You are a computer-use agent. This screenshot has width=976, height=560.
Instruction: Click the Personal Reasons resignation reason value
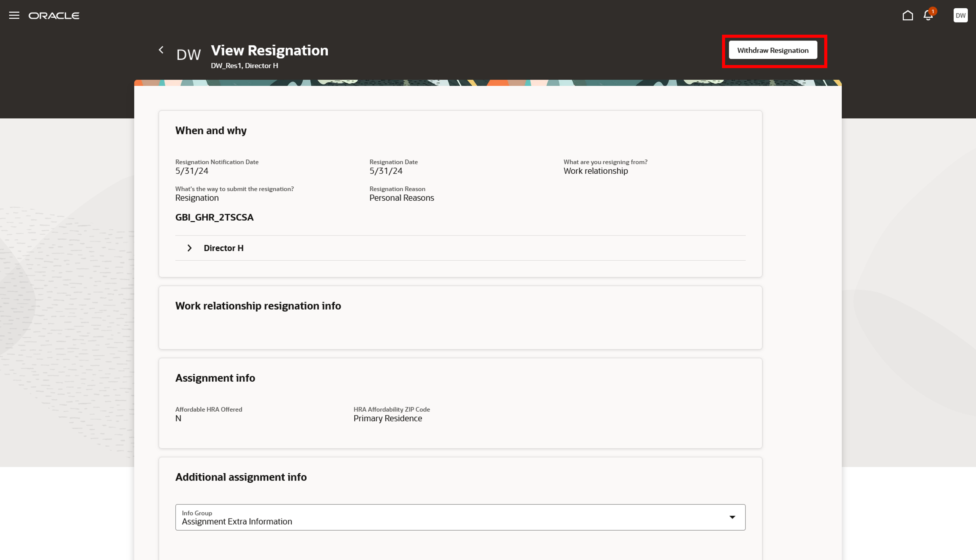(401, 198)
